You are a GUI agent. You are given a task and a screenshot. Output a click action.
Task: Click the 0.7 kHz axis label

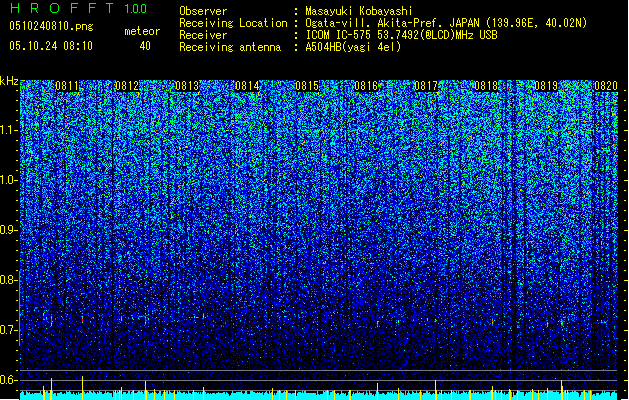click(x=9, y=330)
